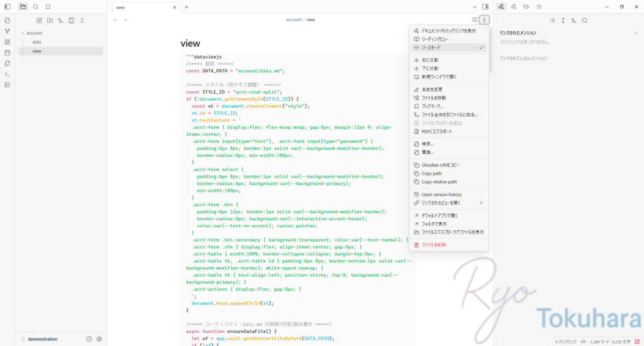The image size is (644, 346).
Task: Open the demonstration vault switcher
Action: (43, 338)
